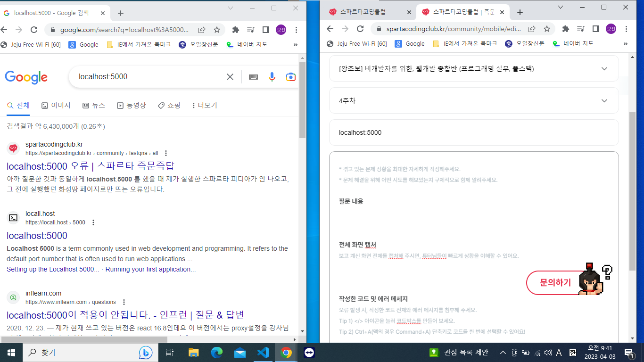Image resolution: width=644 pixels, height=362 pixels.
Task: Open notification center on taskbar
Action: [x=629, y=353]
